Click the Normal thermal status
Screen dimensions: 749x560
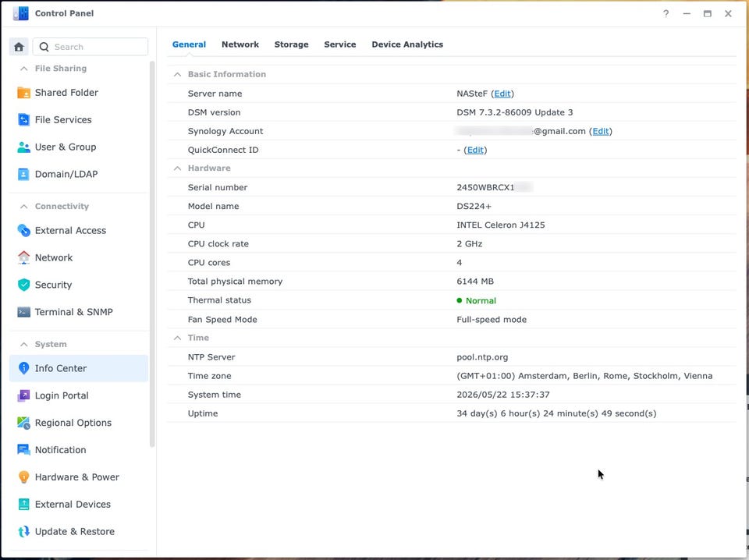click(481, 301)
